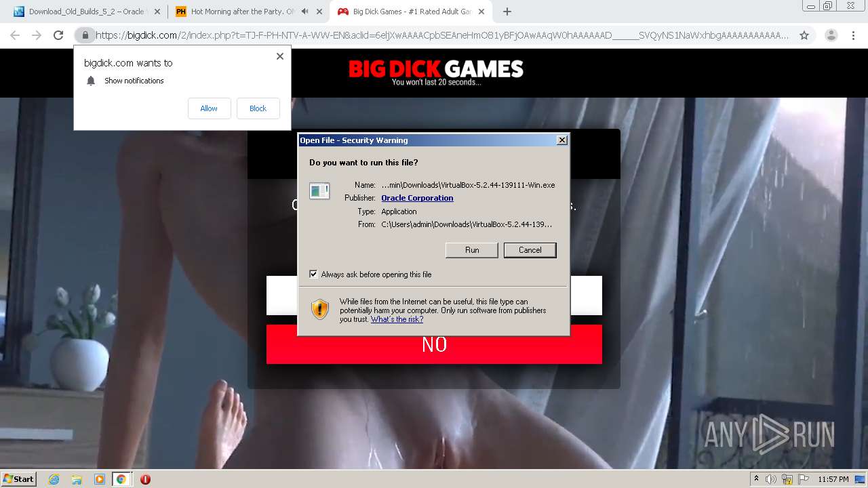Click the browser forward arrow
Screen dimensions: 868x488
(37, 35)
